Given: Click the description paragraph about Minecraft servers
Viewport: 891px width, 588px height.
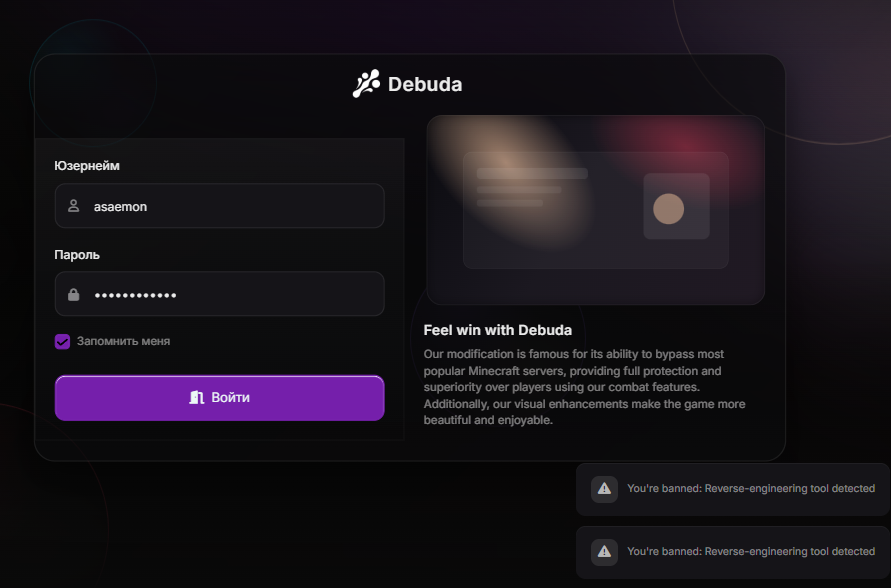Looking at the screenshot, I should click(x=585, y=387).
